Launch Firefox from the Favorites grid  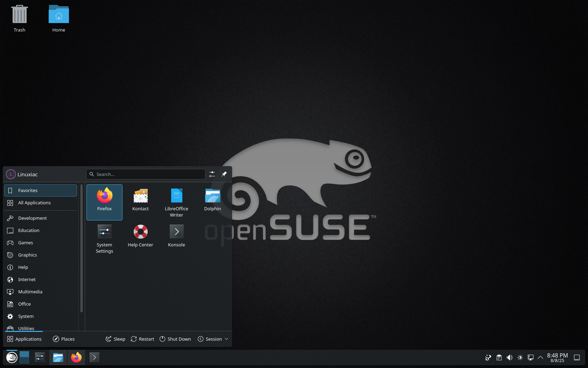[x=104, y=202]
